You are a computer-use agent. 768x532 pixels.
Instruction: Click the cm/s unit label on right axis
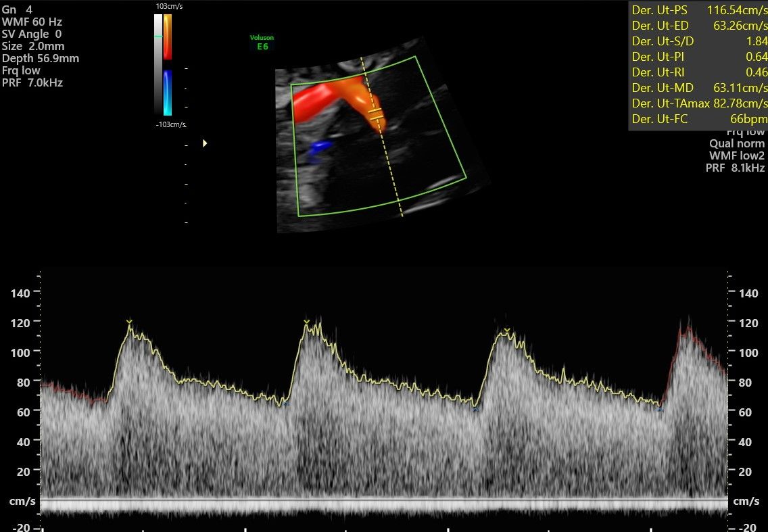[x=746, y=501]
